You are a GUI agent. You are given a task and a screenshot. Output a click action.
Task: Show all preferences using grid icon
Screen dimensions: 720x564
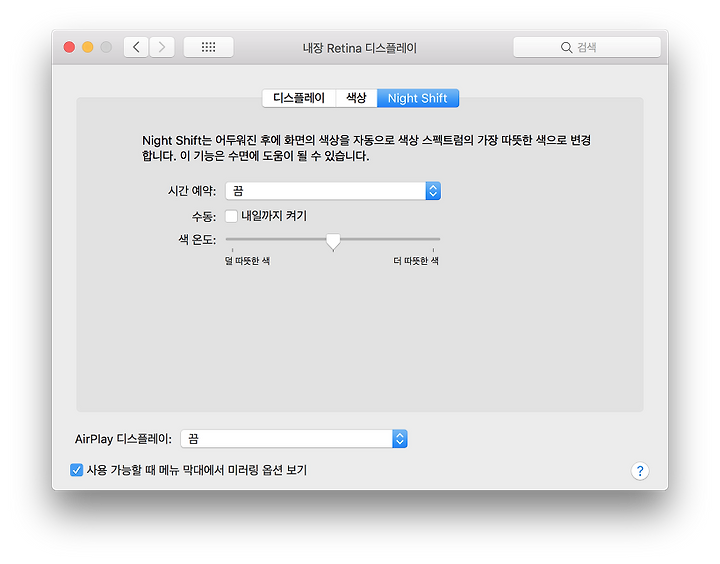(208, 47)
